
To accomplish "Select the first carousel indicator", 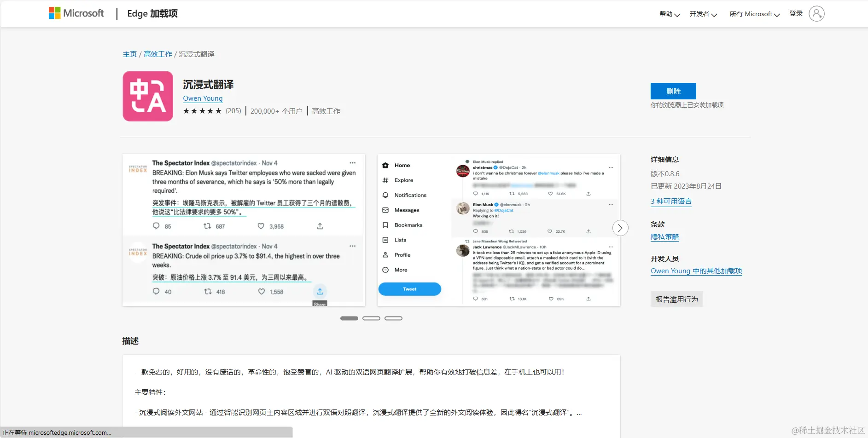I will tap(349, 318).
